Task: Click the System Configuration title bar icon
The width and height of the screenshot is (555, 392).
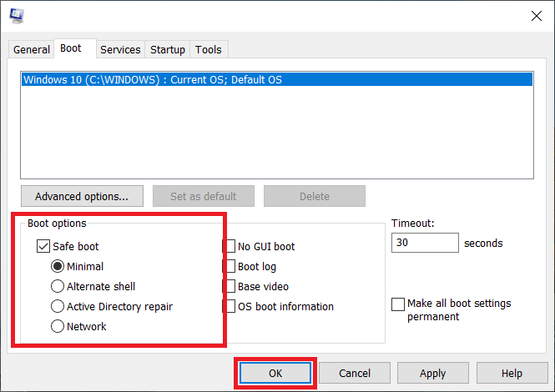Action: coord(16,15)
